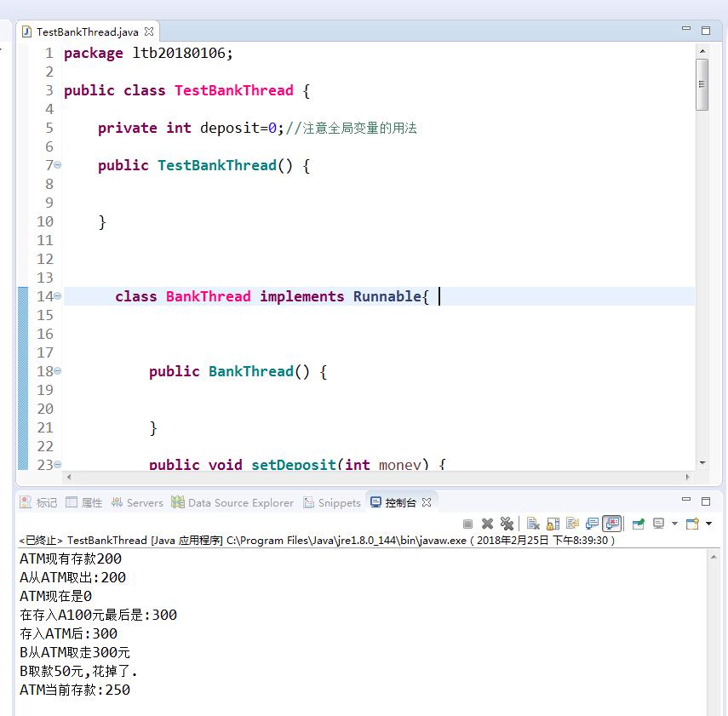This screenshot has width=728, height=716.
Task: Click console line 'ATM现有存款200'
Action: click(x=71, y=558)
